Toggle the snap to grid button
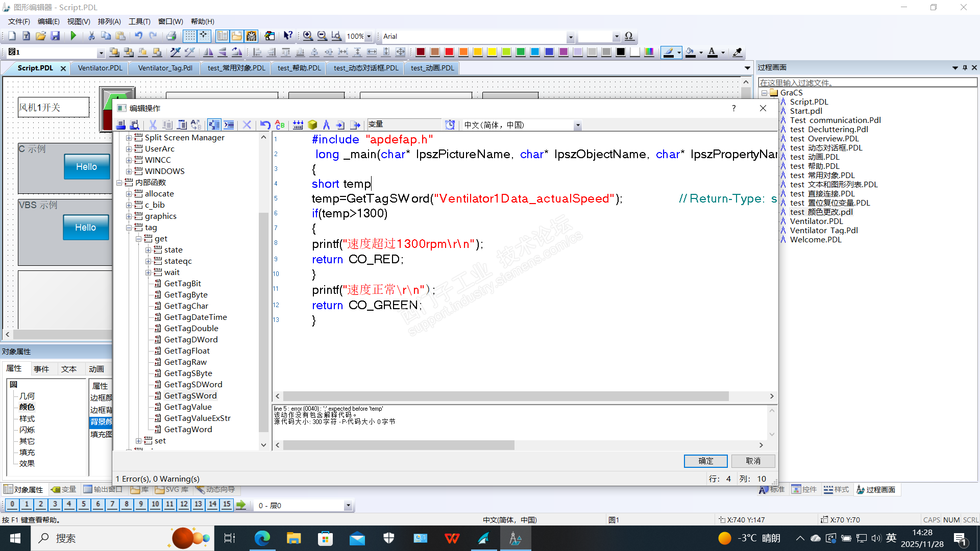The height and width of the screenshot is (551, 980). (204, 36)
